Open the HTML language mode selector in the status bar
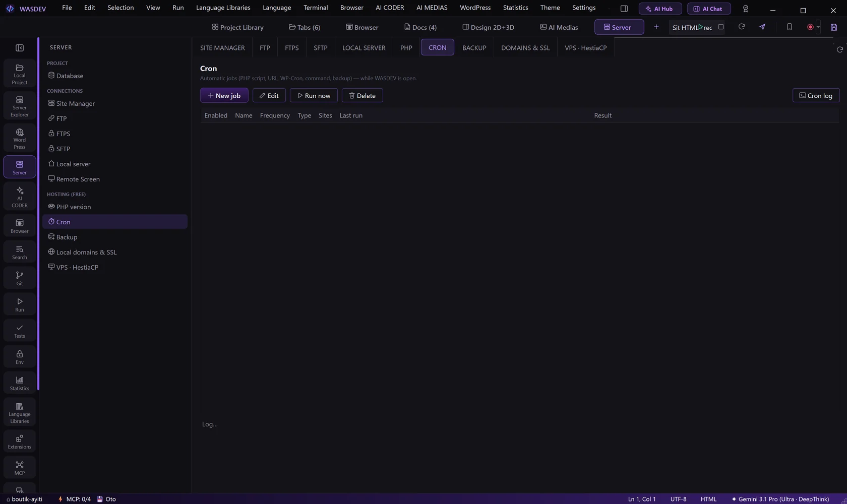This screenshot has width=847, height=504. point(708,499)
